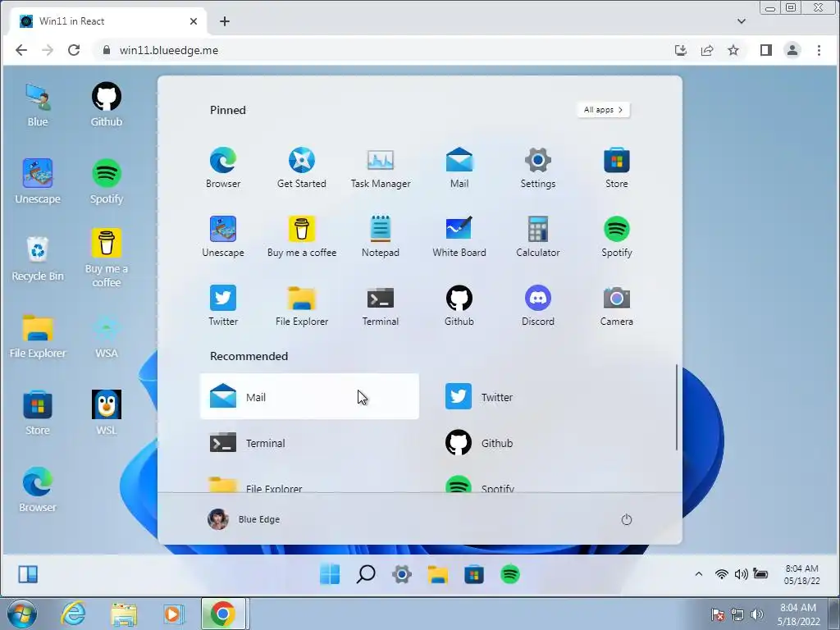Open recommended Github item
The width and height of the screenshot is (840, 630).
pyautogui.click(x=545, y=443)
